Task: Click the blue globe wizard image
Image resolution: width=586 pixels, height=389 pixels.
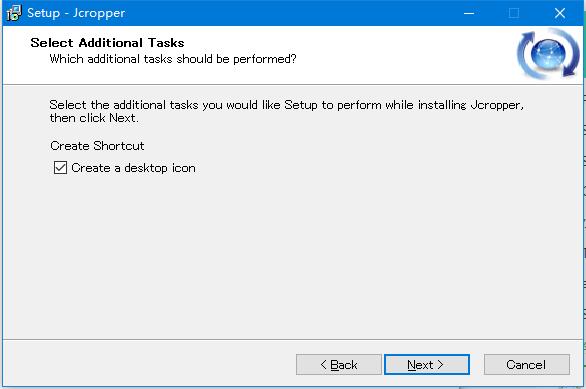Action: pos(548,55)
